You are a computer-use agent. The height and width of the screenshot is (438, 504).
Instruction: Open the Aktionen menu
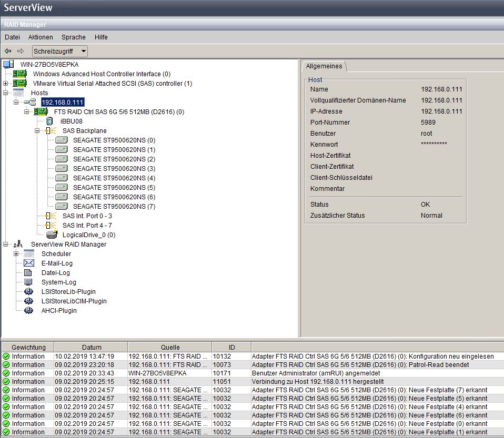(41, 37)
